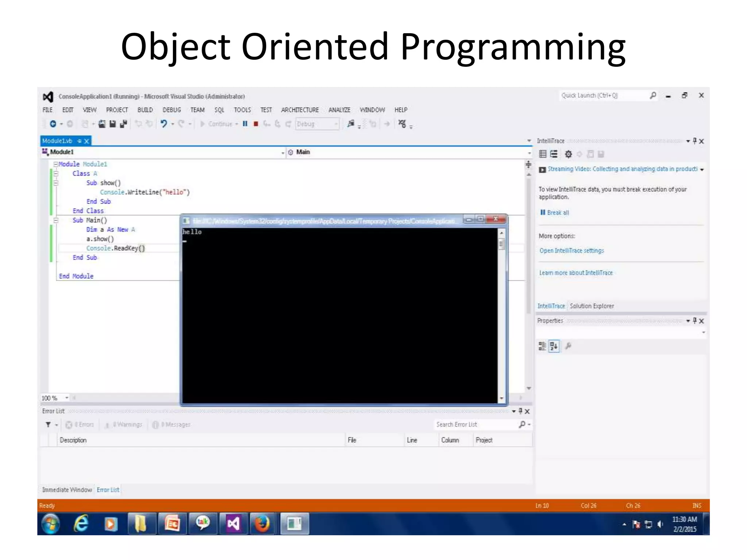This screenshot has height=560, width=747.
Task: Collapse the Sub show() outline
Action: pyautogui.click(x=56, y=183)
